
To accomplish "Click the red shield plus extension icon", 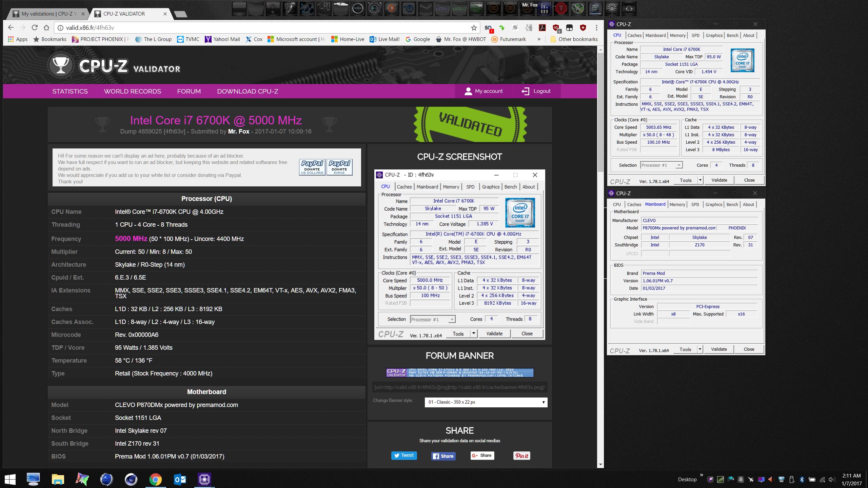I will coord(583,28).
